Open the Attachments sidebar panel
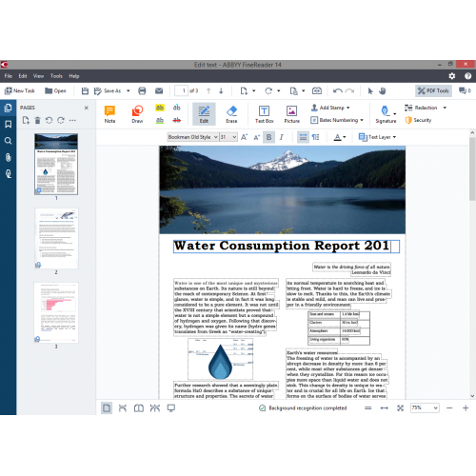The height and width of the screenshot is (476, 476). coord(9,157)
